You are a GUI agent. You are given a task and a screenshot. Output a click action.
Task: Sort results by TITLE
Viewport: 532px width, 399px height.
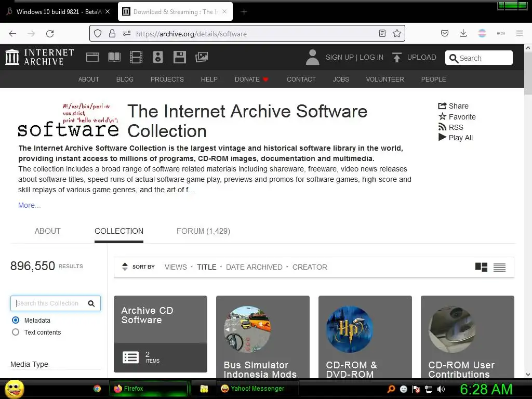[x=207, y=267]
